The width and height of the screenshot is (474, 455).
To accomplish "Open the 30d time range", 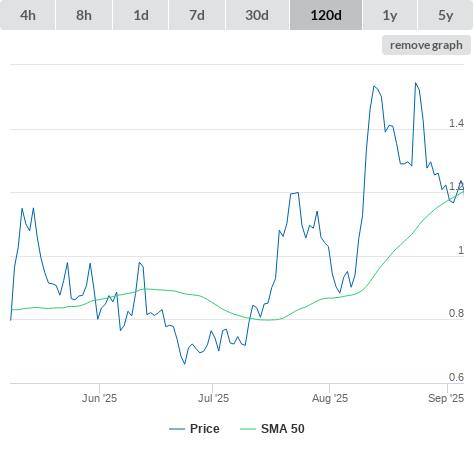I will tap(257, 15).
